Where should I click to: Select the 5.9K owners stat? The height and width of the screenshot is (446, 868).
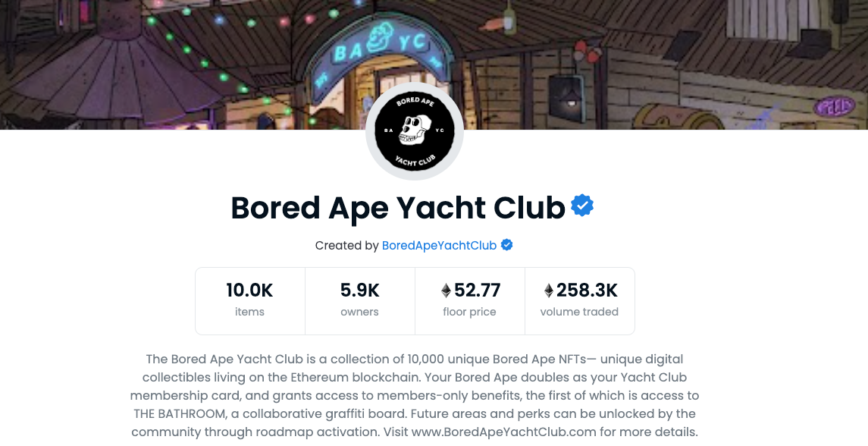click(359, 300)
